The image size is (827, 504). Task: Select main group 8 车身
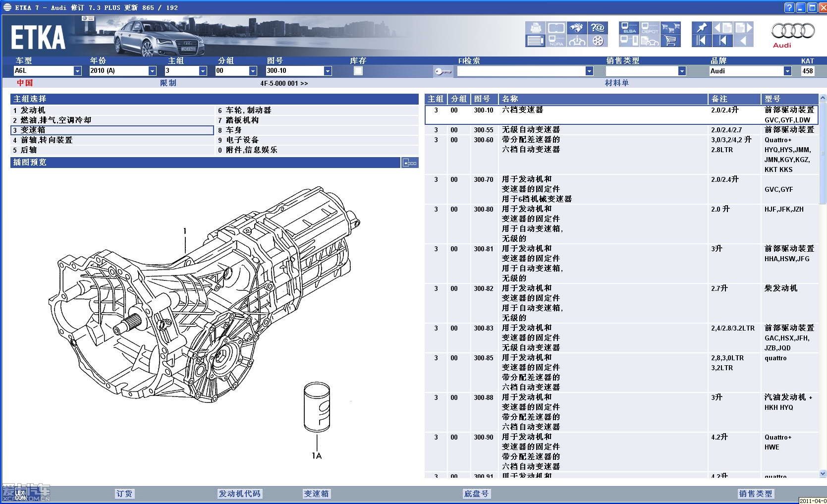[317, 130]
